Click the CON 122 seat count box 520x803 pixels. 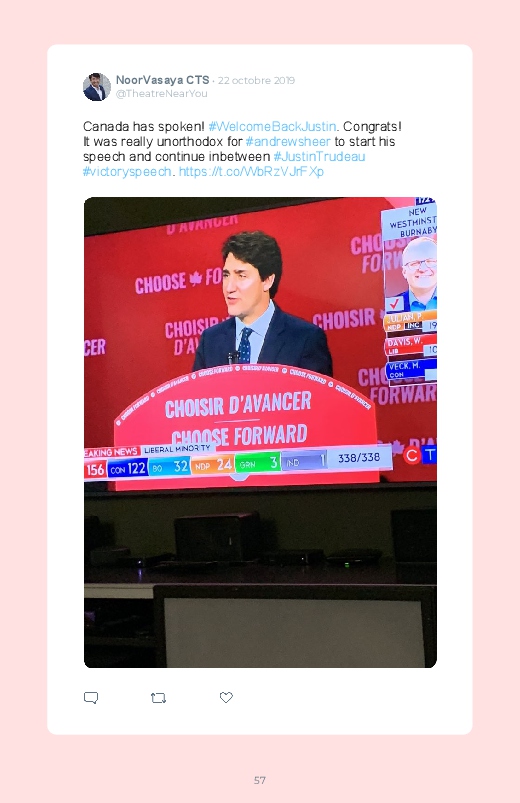click(128, 468)
